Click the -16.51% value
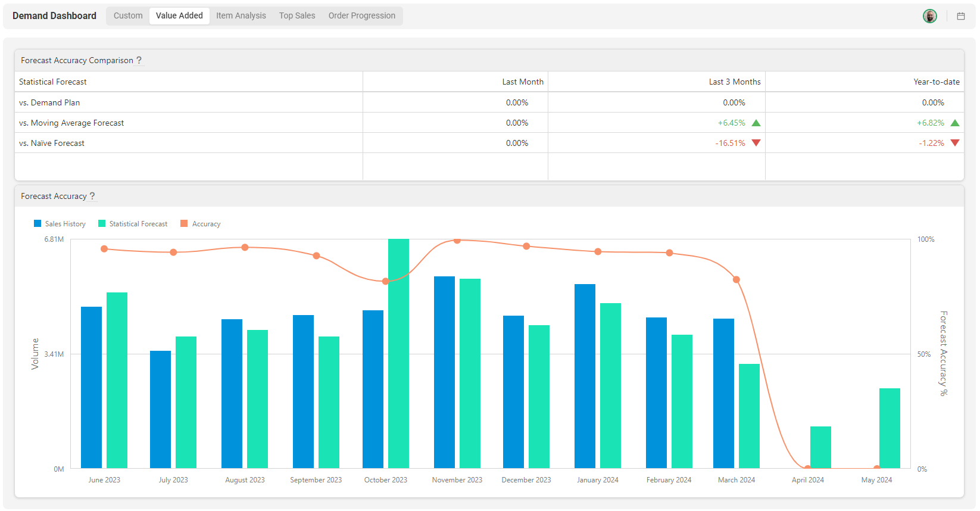The image size is (980, 511). point(730,143)
